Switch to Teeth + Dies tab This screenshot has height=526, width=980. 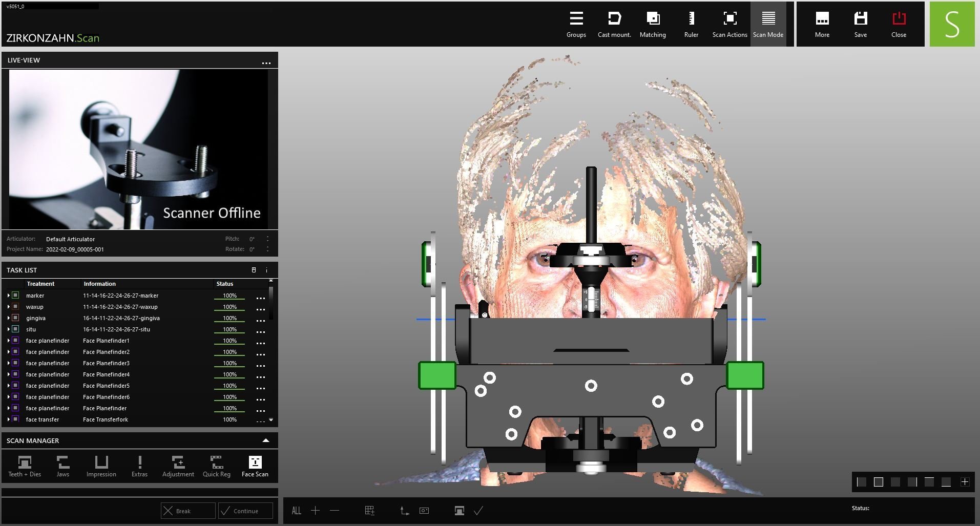(25, 466)
